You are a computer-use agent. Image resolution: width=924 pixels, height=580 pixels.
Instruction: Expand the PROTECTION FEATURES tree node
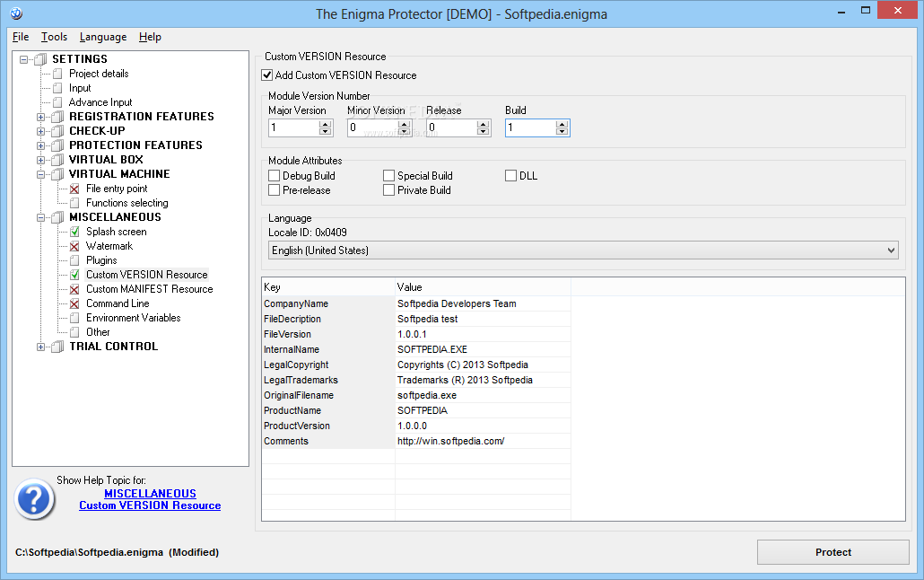pos(40,145)
